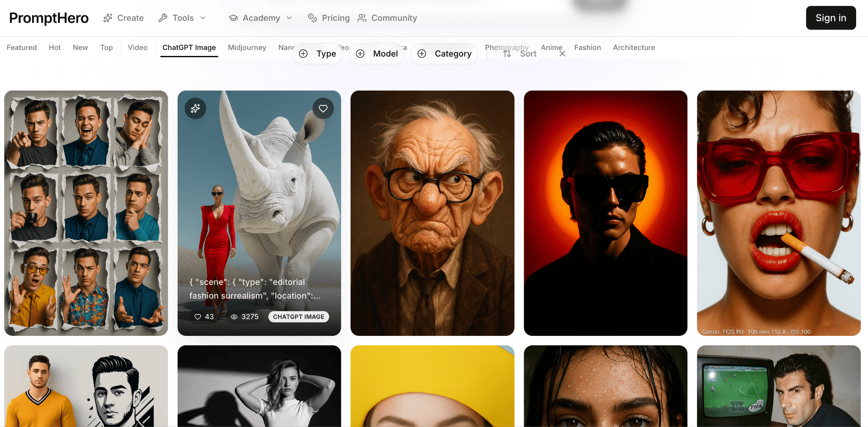Expand the Tools dropdown chevron
Viewport: 868px width, 427px height.
203,18
